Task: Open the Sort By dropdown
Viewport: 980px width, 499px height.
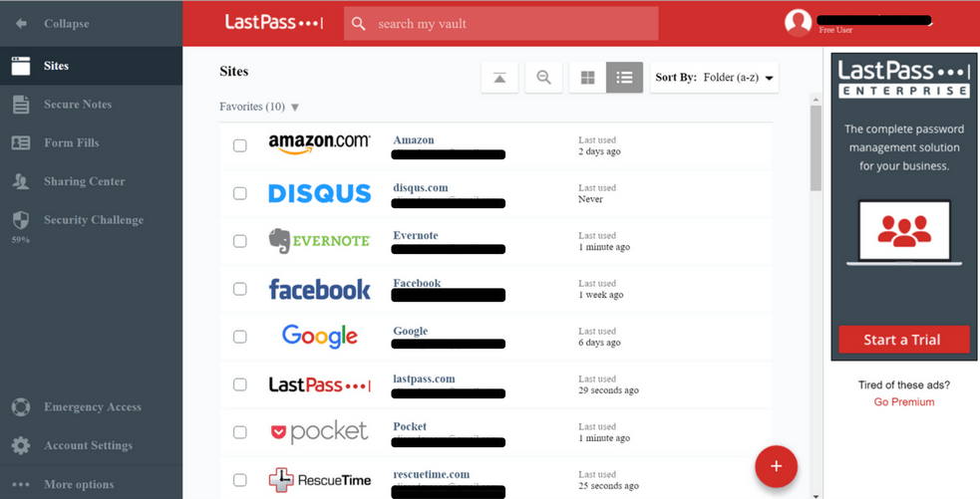Action: [x=715, y=78]
